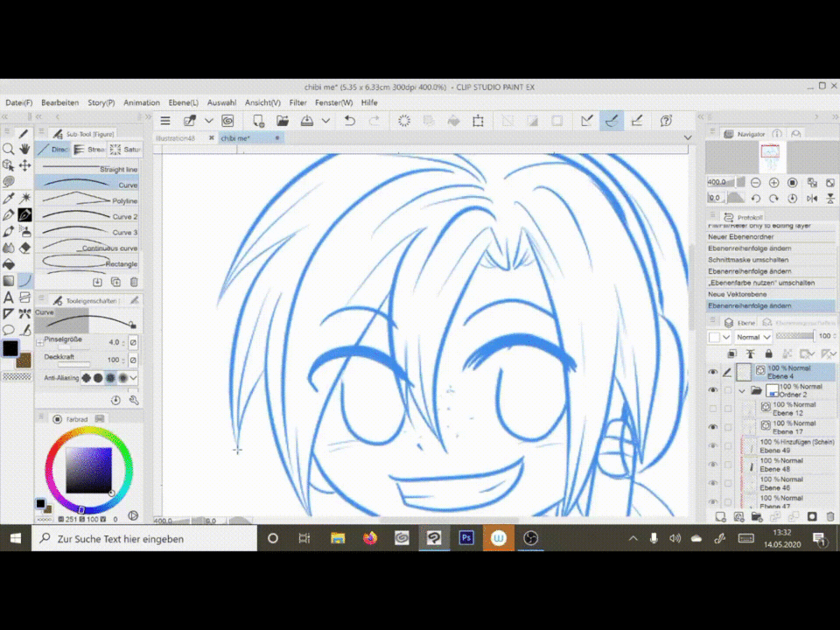Delete sub tool with trash icon
This screenshot has width=840, height=630.
tap(134, 282)
